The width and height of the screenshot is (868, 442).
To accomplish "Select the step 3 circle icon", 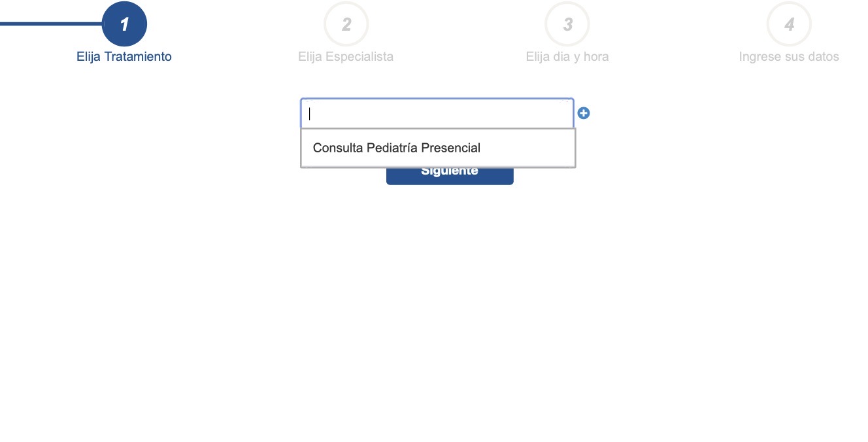I will 567,24.
